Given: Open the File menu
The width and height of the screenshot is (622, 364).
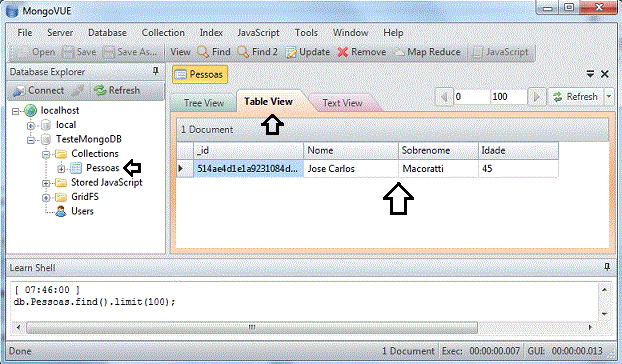Looking at the screenshot, I should coord(25,33).
